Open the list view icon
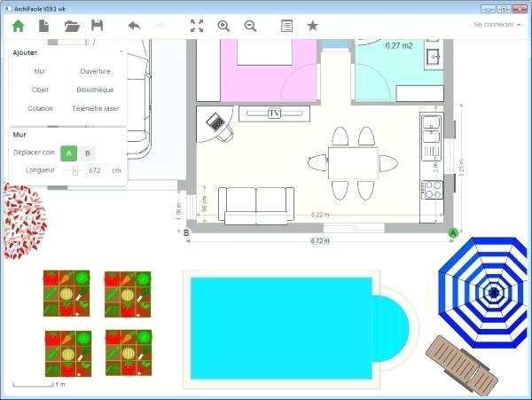532x400 pixels. click(286, 26)
